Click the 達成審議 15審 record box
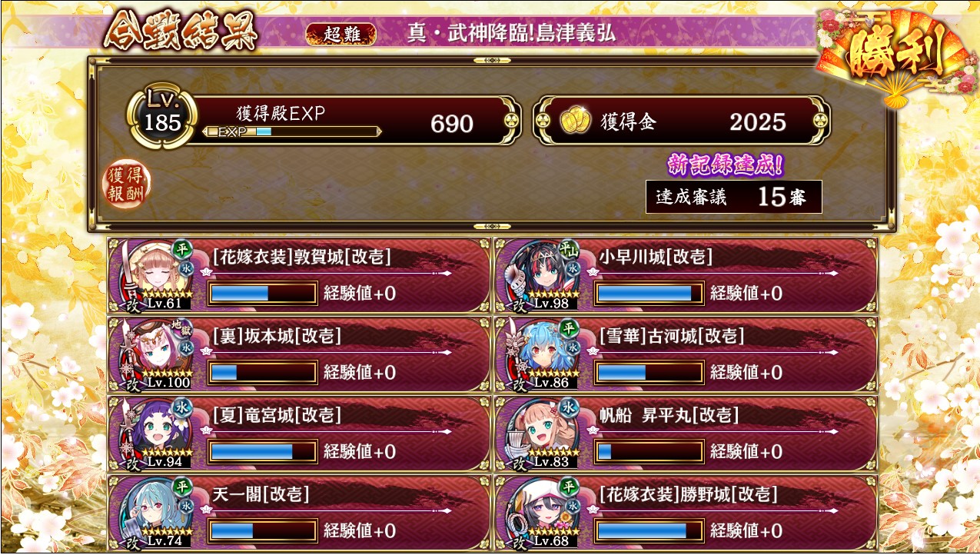This screenshot has height=555, width=980. pyautogui.click(x=734, y=197)
